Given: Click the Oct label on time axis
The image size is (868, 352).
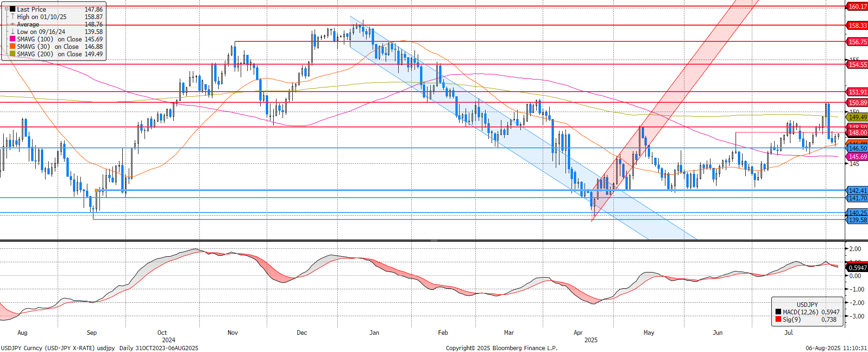Looking at the screenshot, I should 162,333.
